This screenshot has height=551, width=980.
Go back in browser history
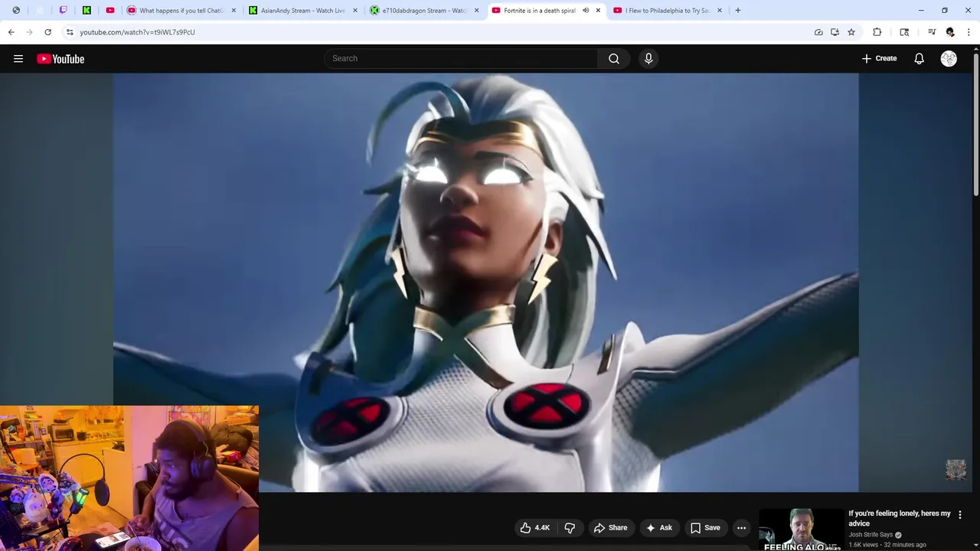tap(11, 32)
